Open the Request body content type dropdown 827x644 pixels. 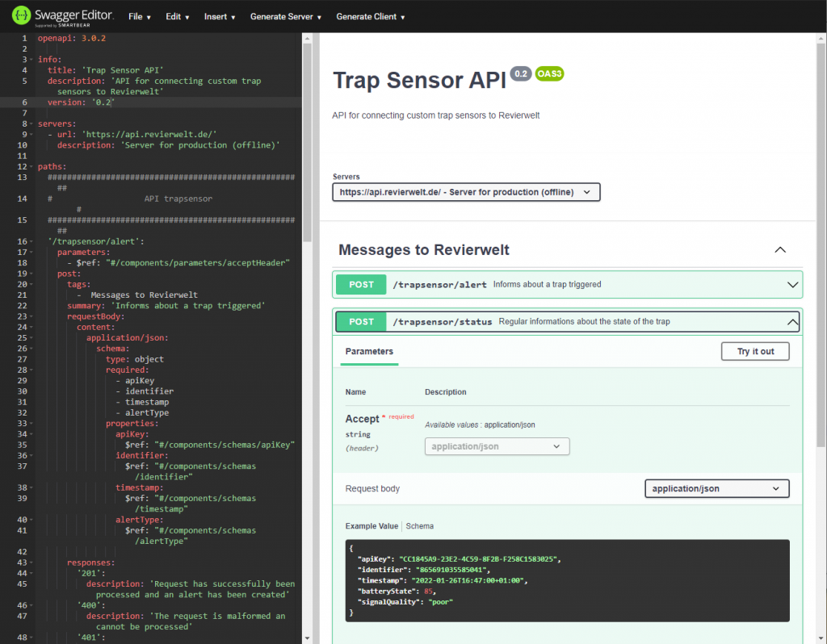tap(716, 488)
